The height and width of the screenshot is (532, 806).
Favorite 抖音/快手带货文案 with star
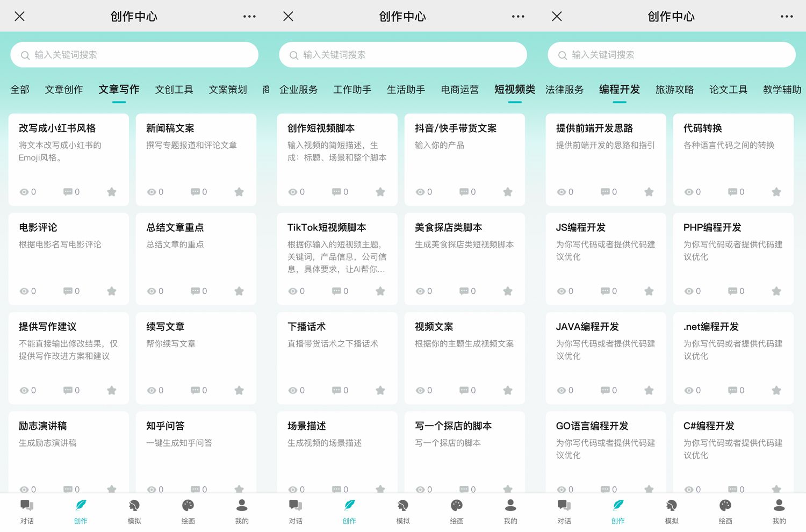508,192
